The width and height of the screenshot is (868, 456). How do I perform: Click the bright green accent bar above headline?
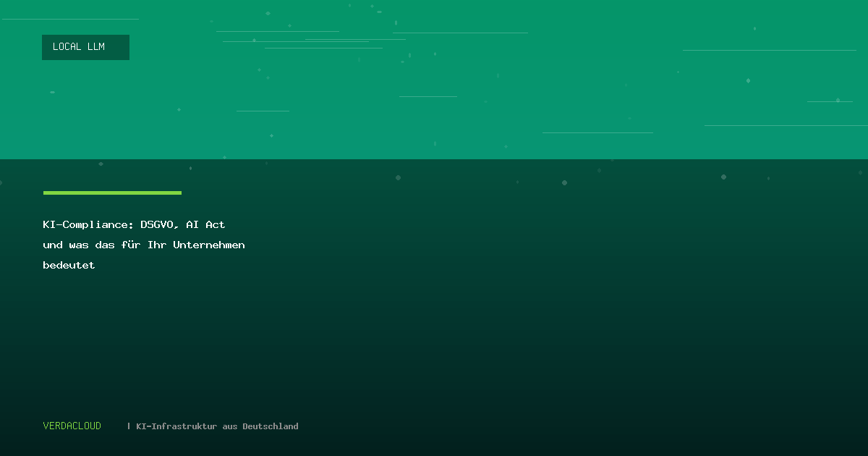(x=112, y=193)
